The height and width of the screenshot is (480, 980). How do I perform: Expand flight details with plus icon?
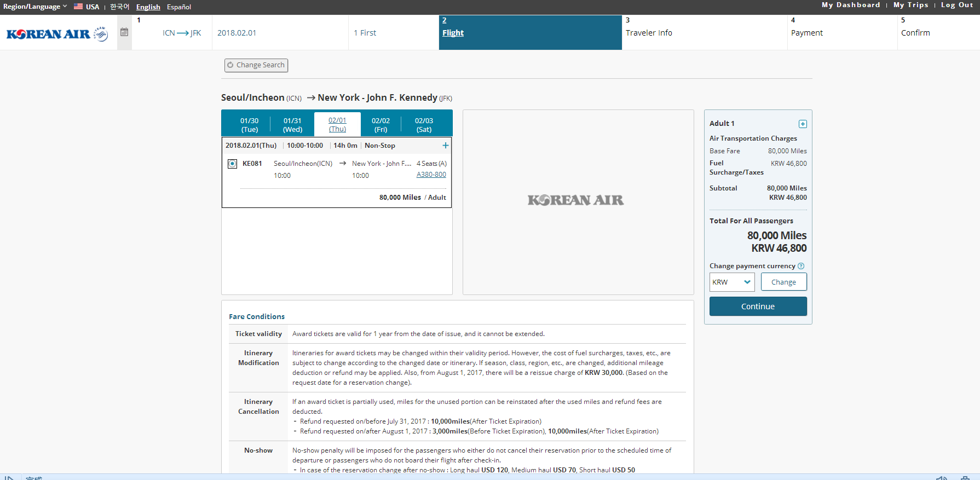[x=446, y=146]
